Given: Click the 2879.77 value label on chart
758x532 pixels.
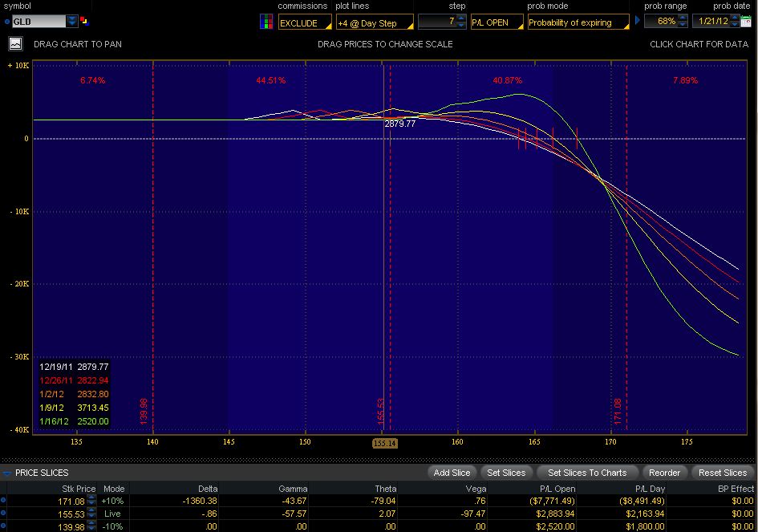Looking at the screenshot, I should click(399, 124).
